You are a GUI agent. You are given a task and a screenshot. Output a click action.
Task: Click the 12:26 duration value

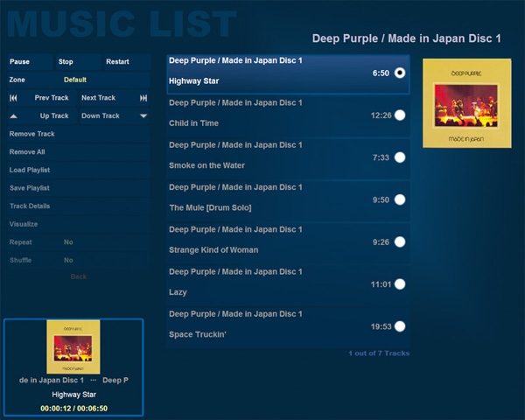click(381, 115)
